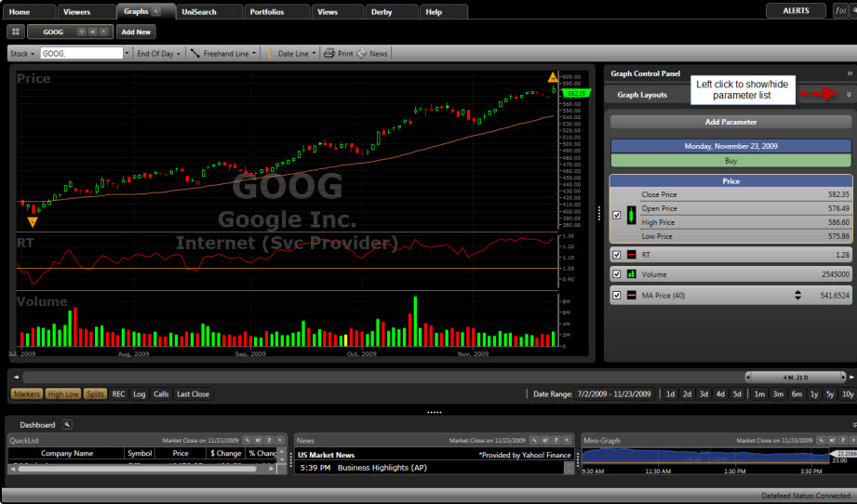
Task: Click the candlestick icon in Price parameter
Action: tap(630, 215)
